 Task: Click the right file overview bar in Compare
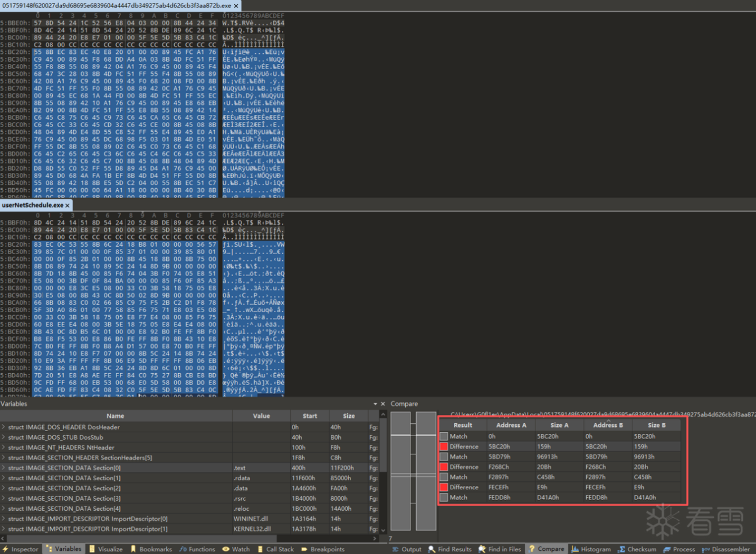coord(426,471)
